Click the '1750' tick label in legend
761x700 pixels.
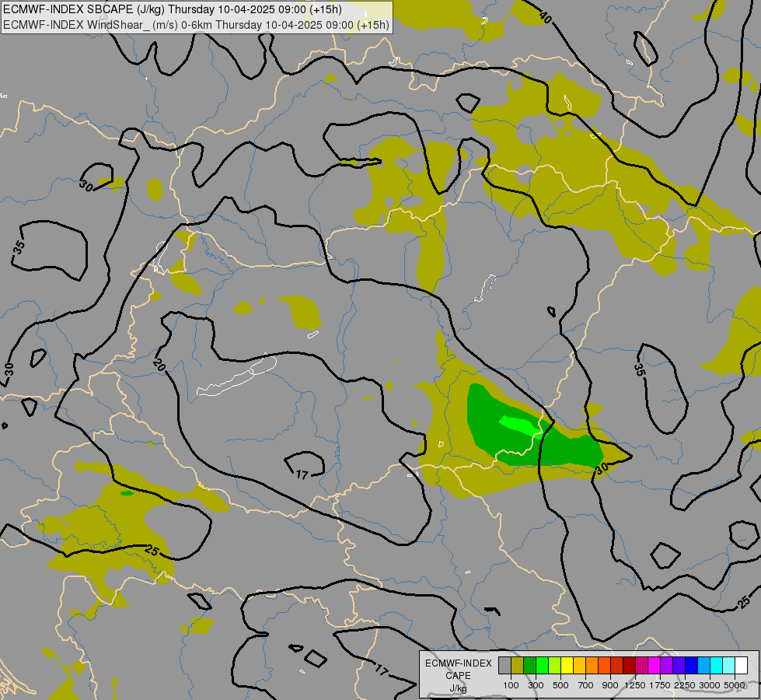point(660,685)
